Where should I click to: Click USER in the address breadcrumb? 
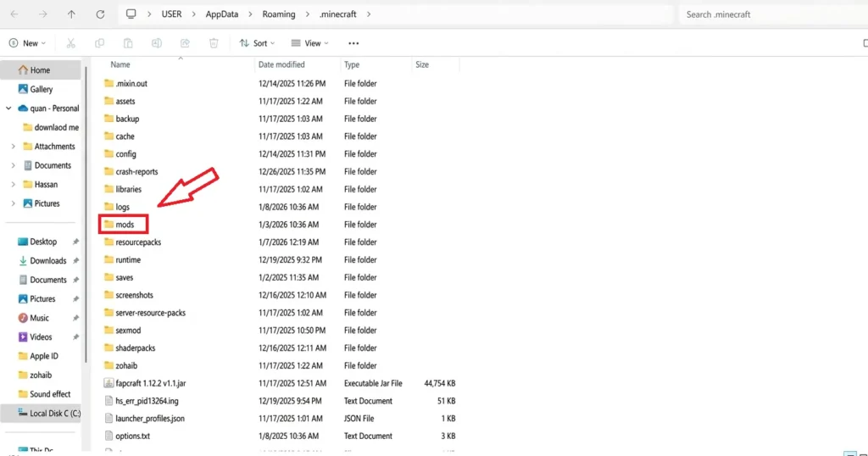pos(171,14)
